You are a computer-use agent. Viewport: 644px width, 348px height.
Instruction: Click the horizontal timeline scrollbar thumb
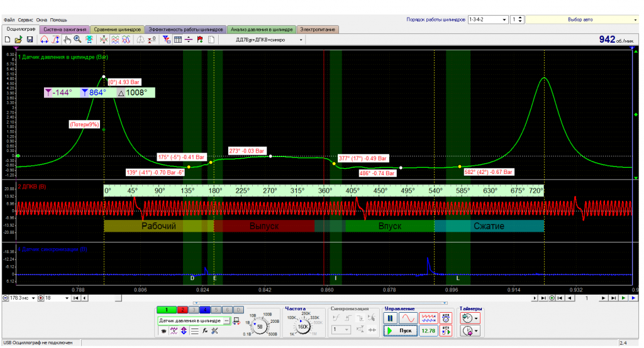(118, 298)
